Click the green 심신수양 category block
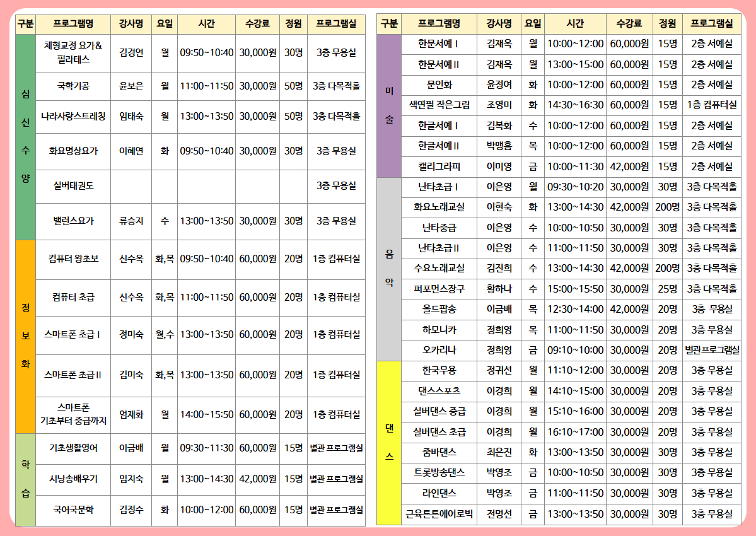 [25, 136]
